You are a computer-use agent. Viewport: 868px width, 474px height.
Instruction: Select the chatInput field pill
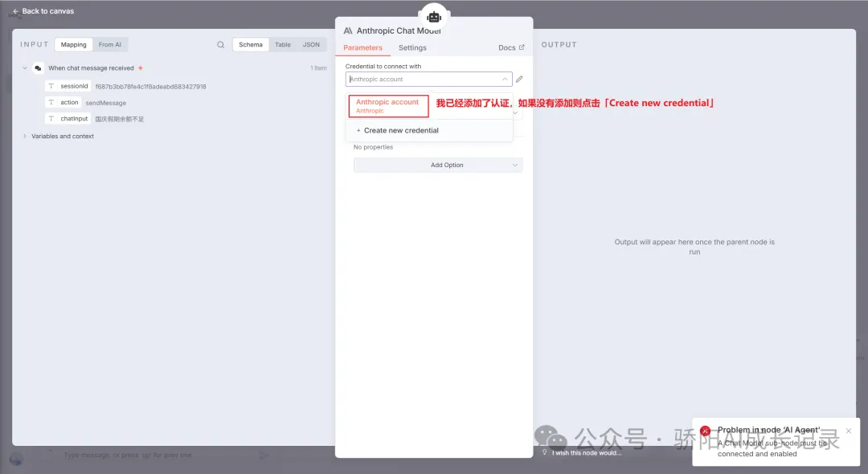tap(68, 118)
